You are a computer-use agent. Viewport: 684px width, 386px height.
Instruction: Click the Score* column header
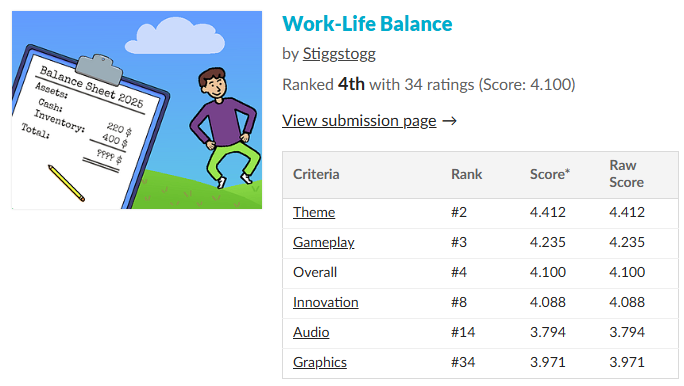pos(550,174)
